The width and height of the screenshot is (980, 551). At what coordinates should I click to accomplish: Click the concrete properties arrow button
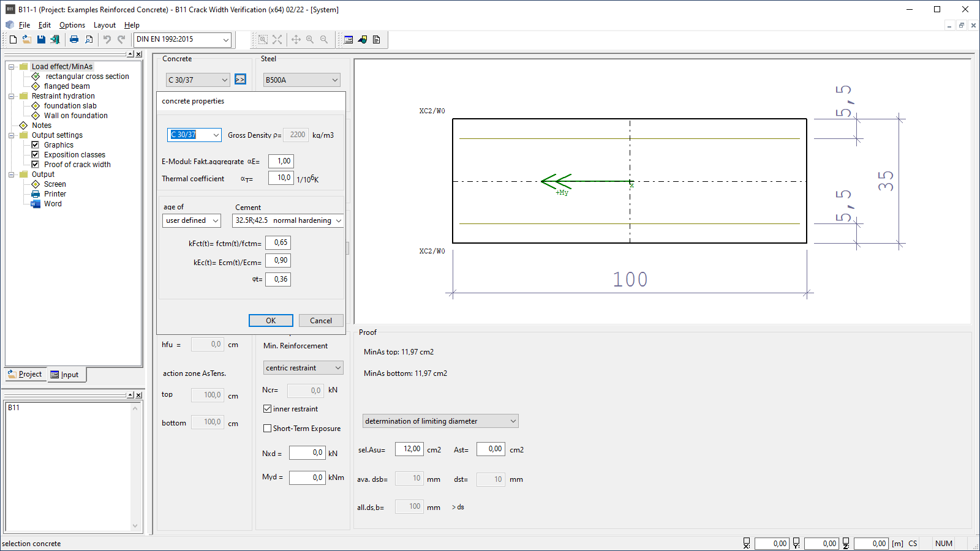(240, 80)
